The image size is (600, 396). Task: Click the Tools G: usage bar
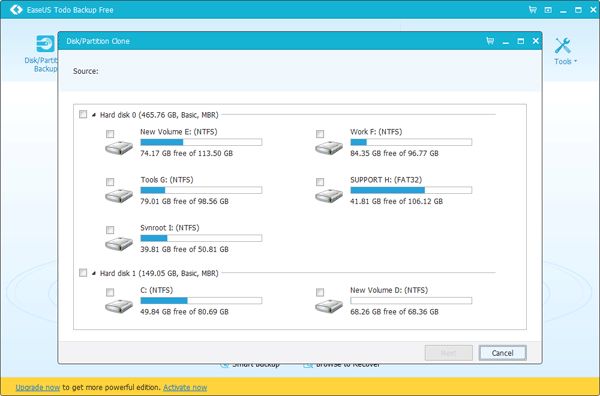pyautogui.click(x=201, y=190)
